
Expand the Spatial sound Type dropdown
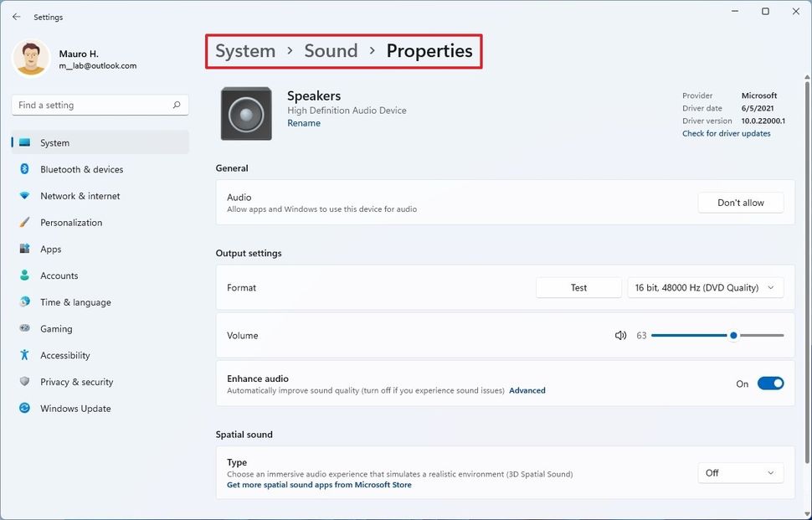coord(741,473)
